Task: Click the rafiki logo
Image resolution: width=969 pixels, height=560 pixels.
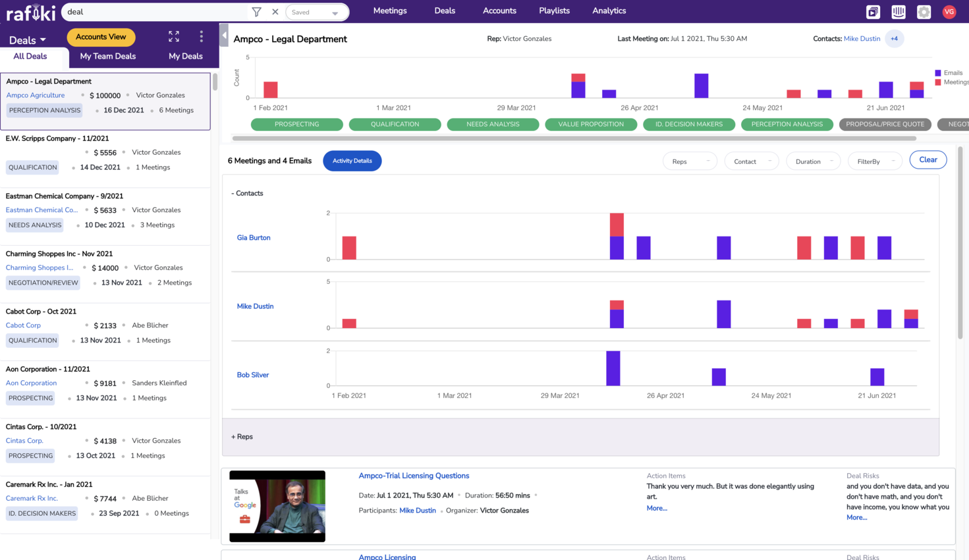Action: [x=30, y=12]
